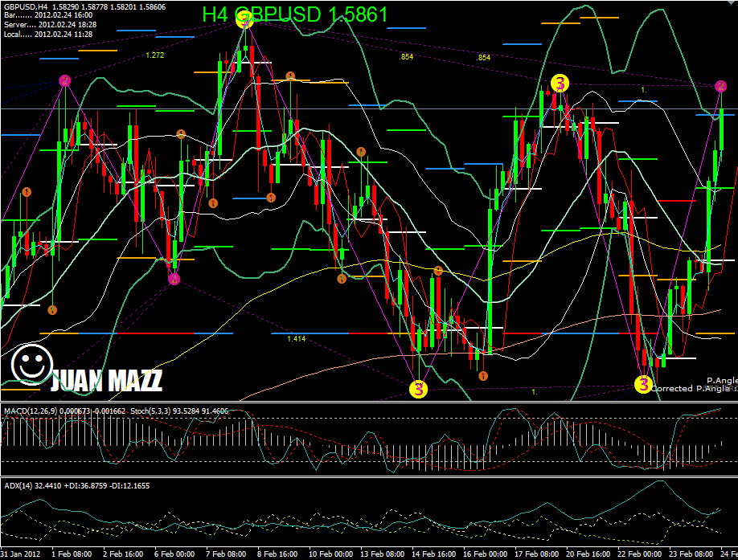The height and width of the screenshot is (560, 738).
Task: Select orange marker below 16 Feb candles
Action: point(482,375)
